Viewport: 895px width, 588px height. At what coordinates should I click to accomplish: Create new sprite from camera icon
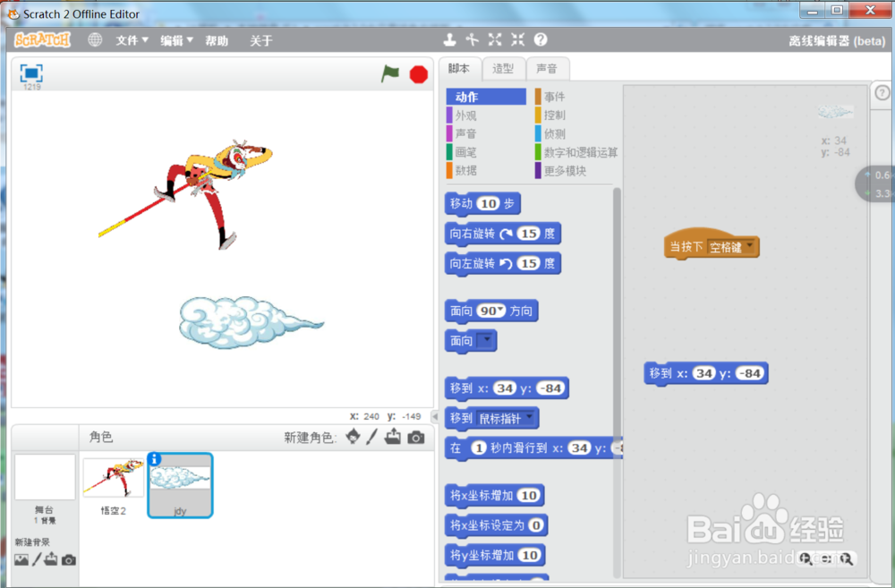tap(416, 438)
